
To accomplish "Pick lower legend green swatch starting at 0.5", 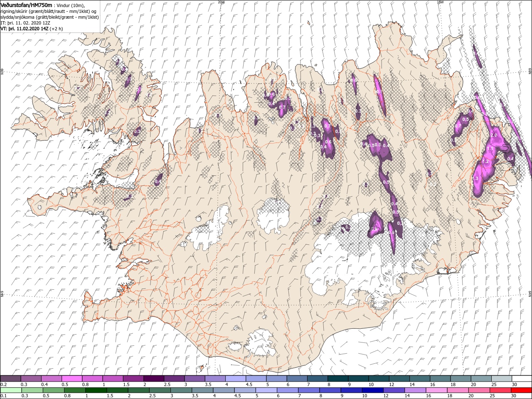I will click(53, 390).
